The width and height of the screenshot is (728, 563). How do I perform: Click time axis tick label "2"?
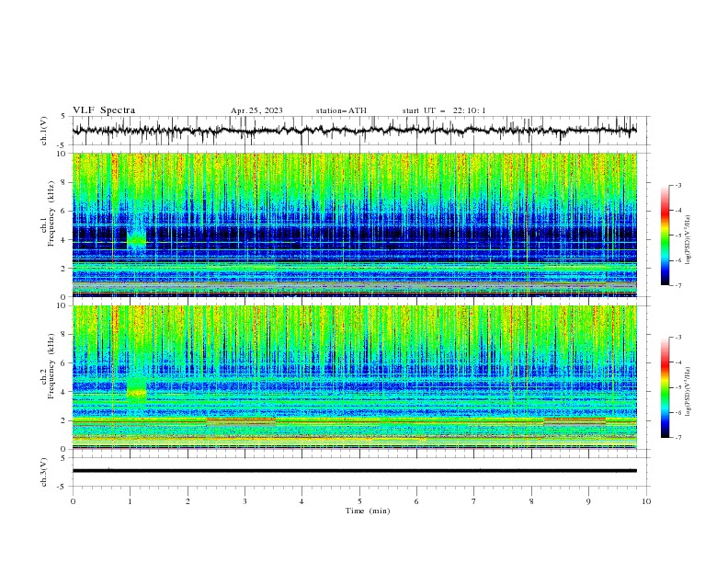[188, 501]
